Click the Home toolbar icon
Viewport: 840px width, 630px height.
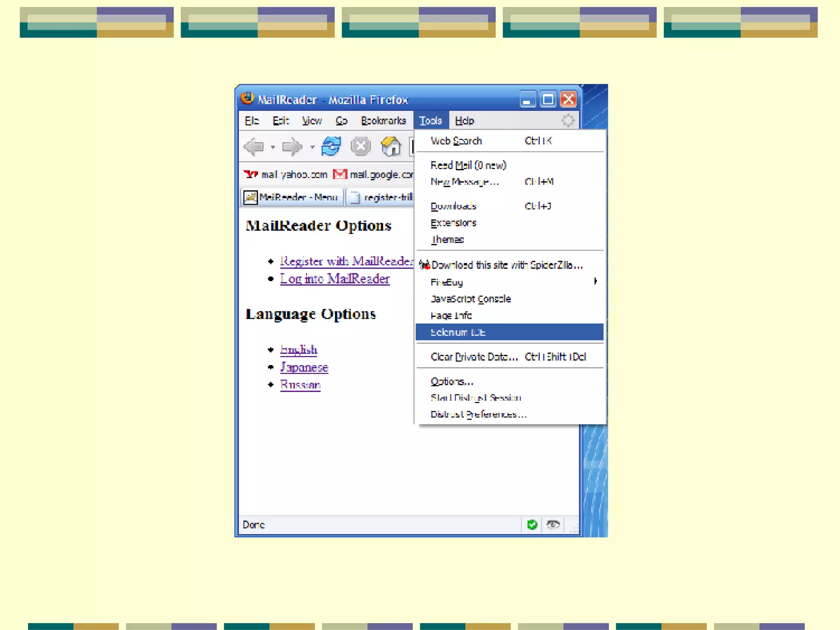click(391, 146)
